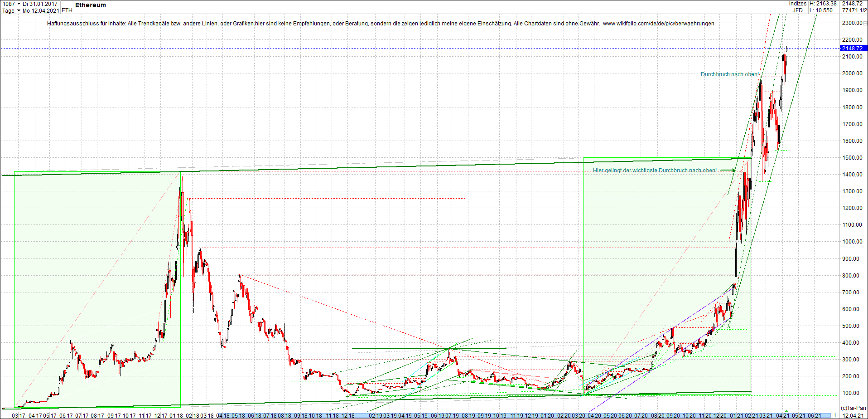This screenshot has height=419, width=868.
Task: Click the '03 17' time axis label
Action: pyautogui.click(x=19, y=415)
